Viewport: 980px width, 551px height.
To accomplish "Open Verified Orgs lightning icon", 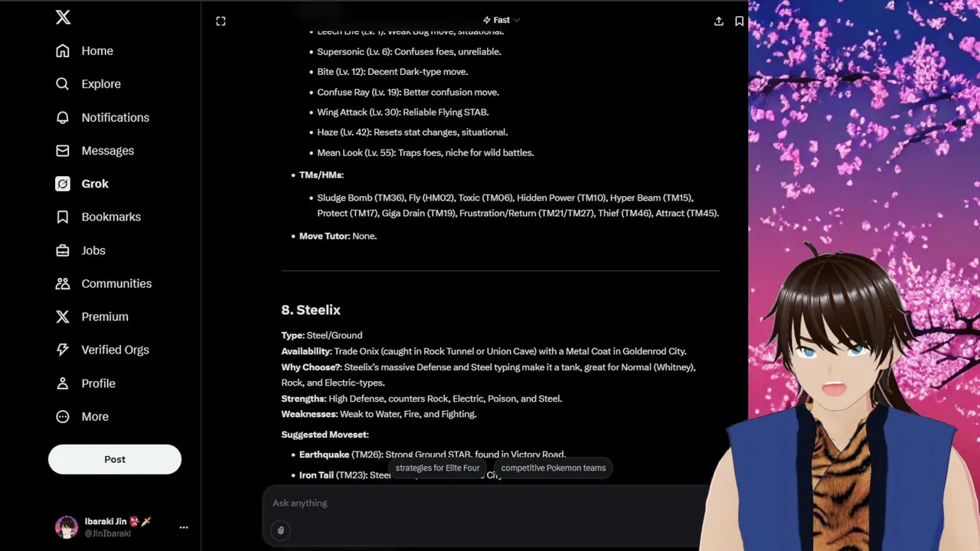I will [x=63, y=350].
